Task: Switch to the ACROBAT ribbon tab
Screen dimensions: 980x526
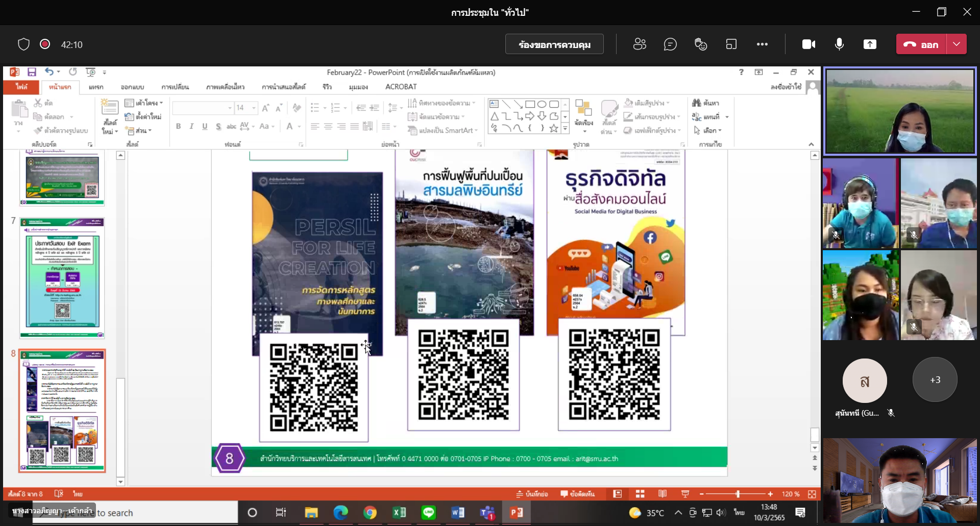Action: (401, 87)
